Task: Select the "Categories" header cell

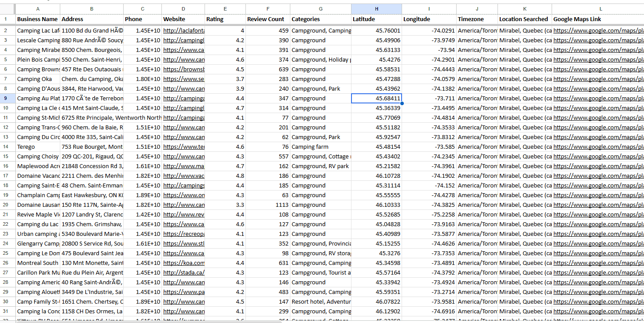Action: pyautogui.click(x=321, y=19)
